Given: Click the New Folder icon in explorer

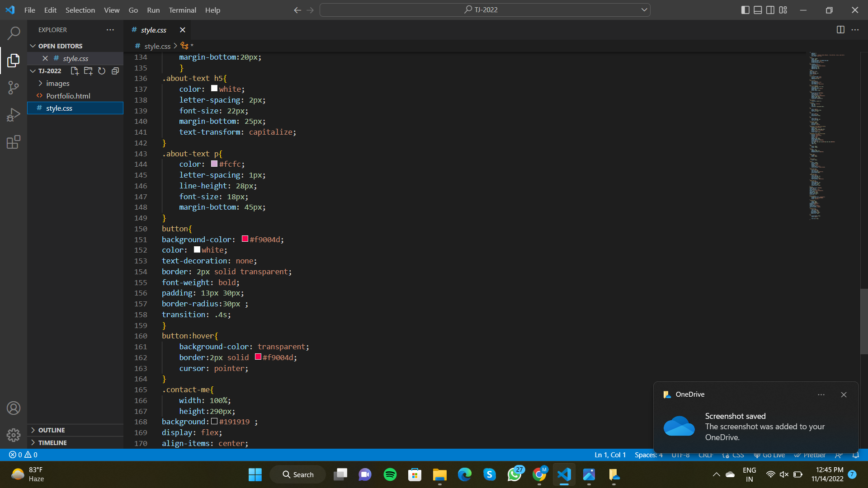Looking at the screenshot, I should coord(88,71).
